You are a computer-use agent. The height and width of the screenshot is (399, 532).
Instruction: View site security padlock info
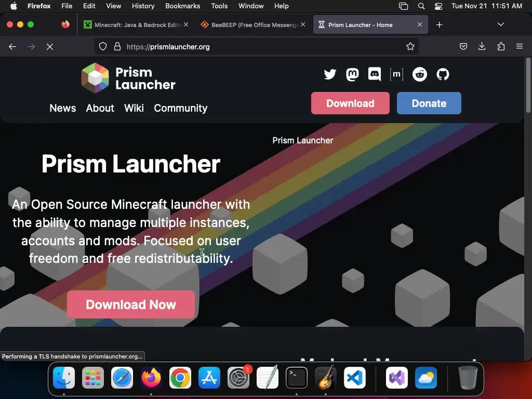(x=117, y=46)
